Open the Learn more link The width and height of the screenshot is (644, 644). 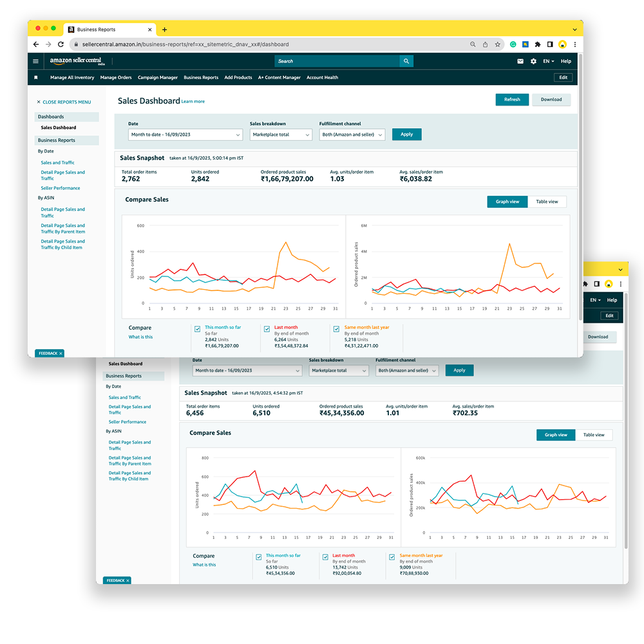click(193, 102)
